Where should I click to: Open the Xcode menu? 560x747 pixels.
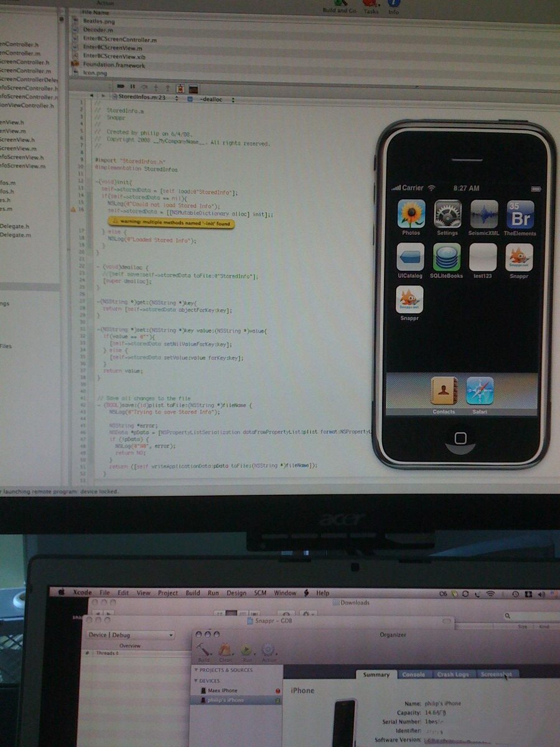click(82, 593)
